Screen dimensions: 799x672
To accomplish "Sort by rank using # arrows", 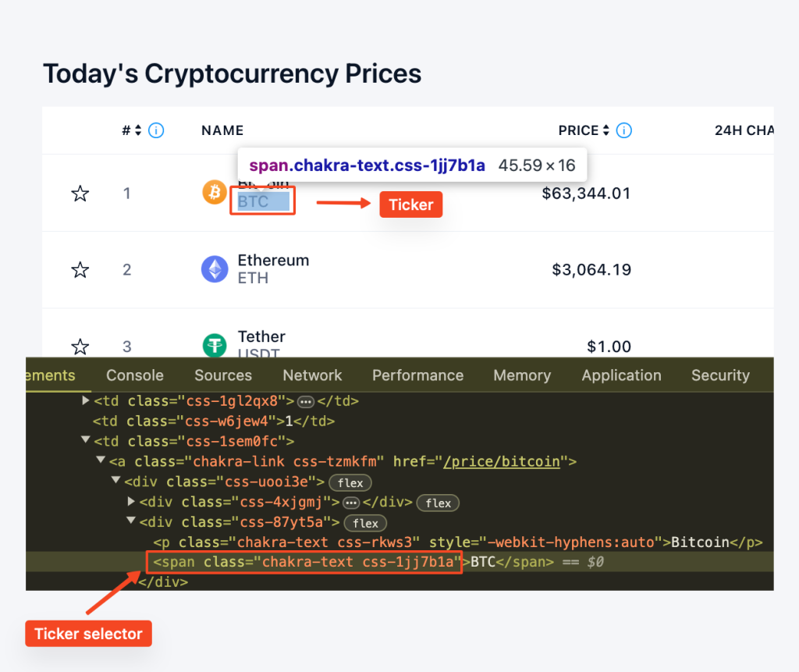I will point(138,130).
